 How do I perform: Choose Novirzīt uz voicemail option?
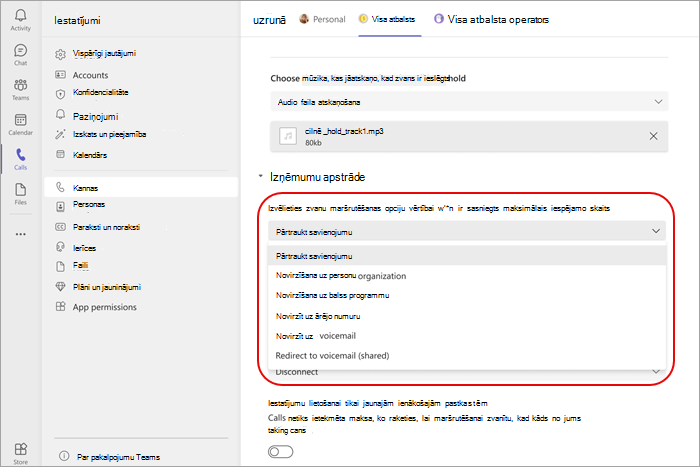[467, 336]
